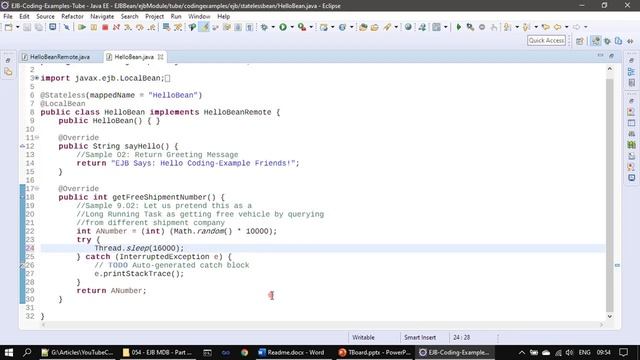Screen dimensions: 640x360
Task: Click the Save toolbar icon
Action: tap(27, 27)
